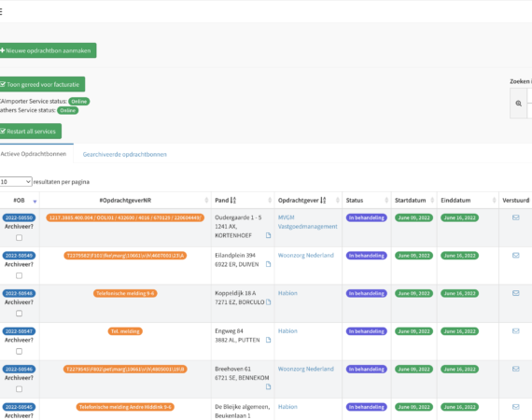The image size is (532, 420).
Task: Tick Archiveer checkbox for 2022-50550
Action: (x=19, y=237)
